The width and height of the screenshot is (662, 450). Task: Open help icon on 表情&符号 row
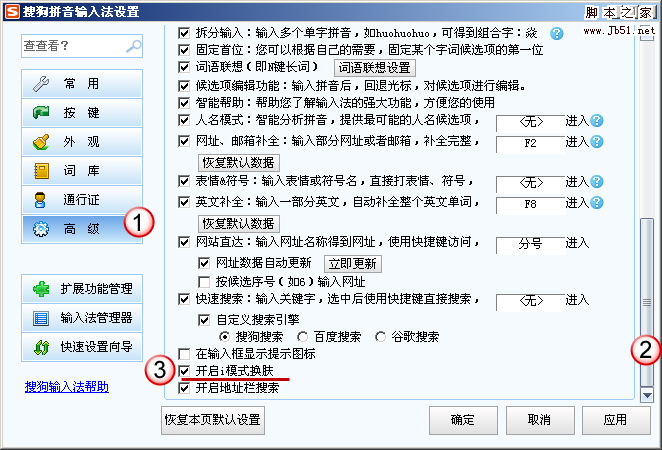tap(597, 182)
